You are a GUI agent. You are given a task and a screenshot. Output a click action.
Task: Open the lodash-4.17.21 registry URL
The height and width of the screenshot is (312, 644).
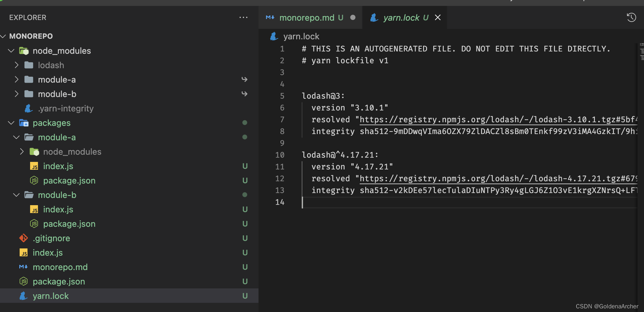click(498, 179)
